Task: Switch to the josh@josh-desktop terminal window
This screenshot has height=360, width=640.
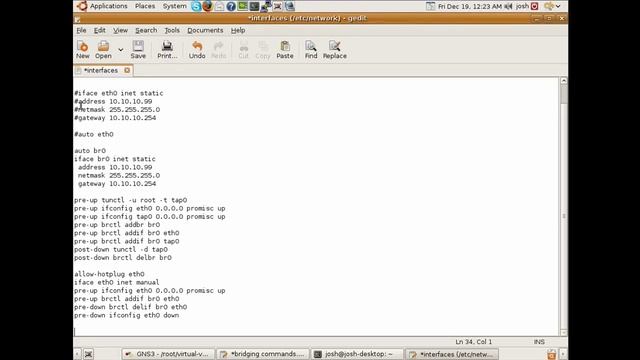Action: (x=357, y=354)
